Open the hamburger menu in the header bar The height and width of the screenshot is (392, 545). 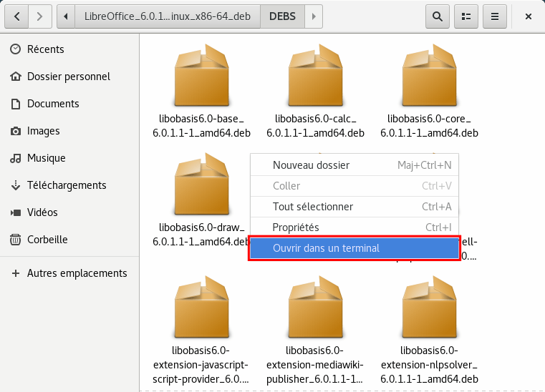(495, 16)
